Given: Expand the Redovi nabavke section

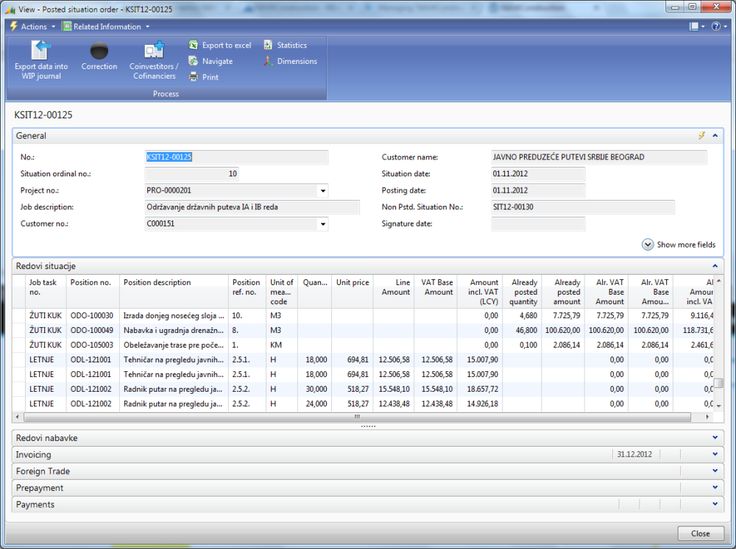Looking at the screenshot, I should (x=715, y=437).
